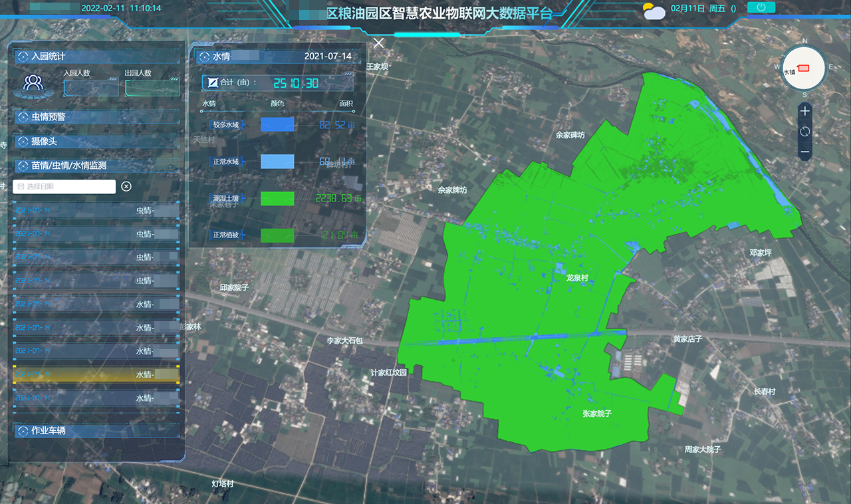Click the compass widget on the map

(x=804, y=67)
